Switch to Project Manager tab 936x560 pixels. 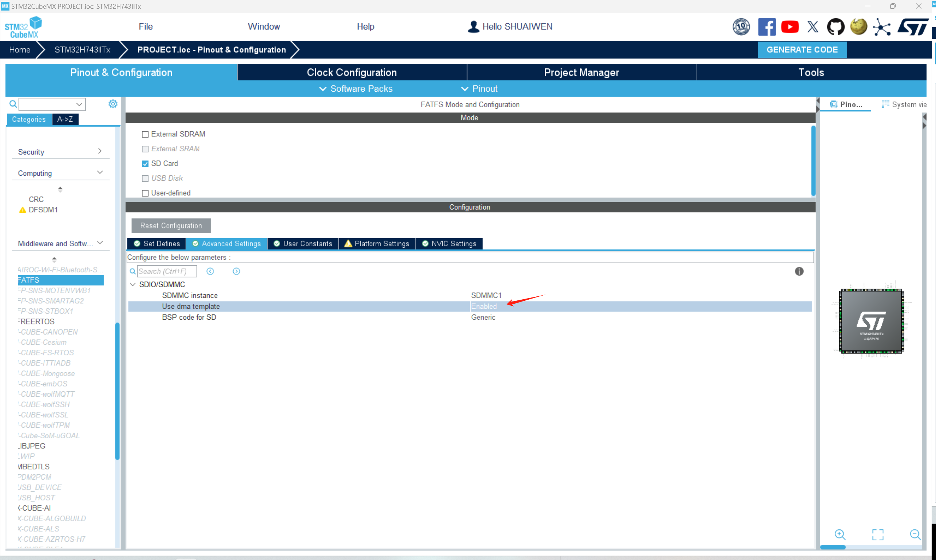click(581, 72)
